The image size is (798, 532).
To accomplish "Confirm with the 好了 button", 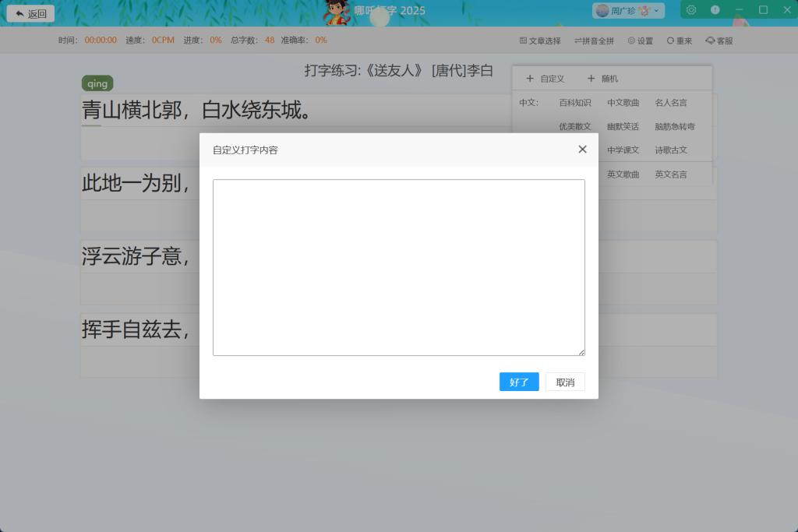I will coord(519,382).
